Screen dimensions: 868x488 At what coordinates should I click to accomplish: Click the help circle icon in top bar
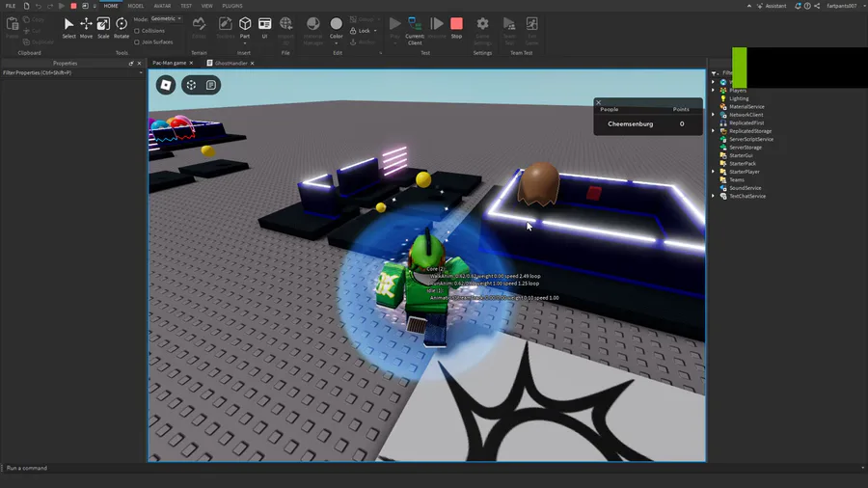point(807,6)
